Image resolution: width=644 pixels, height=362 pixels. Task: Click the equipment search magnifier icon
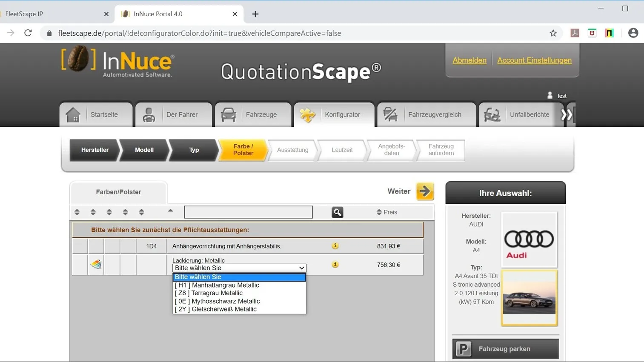337,212
